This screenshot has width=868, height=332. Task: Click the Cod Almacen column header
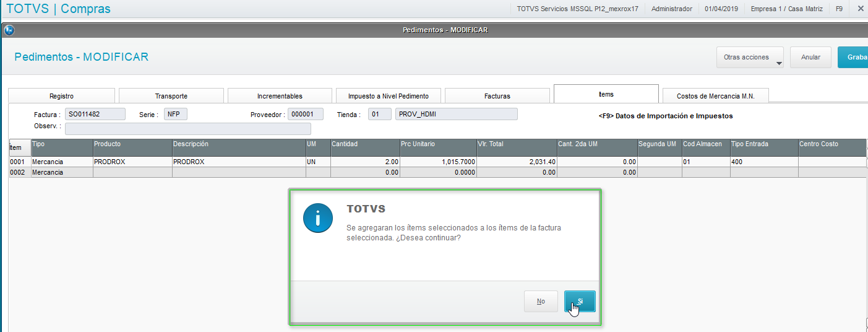(x=706, y=147)
